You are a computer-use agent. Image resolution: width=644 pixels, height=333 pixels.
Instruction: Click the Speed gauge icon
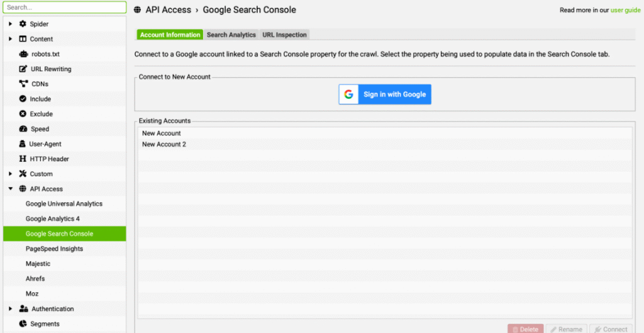pos(23,129)
